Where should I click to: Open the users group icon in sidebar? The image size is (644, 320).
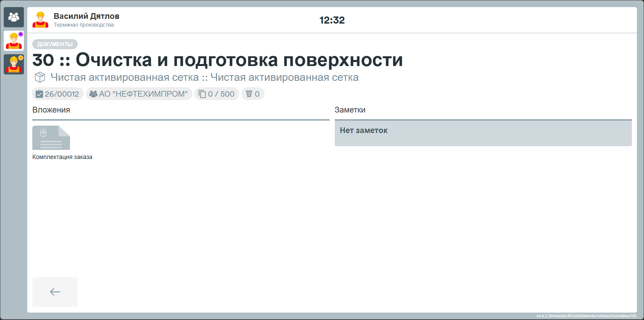[14, 17]
